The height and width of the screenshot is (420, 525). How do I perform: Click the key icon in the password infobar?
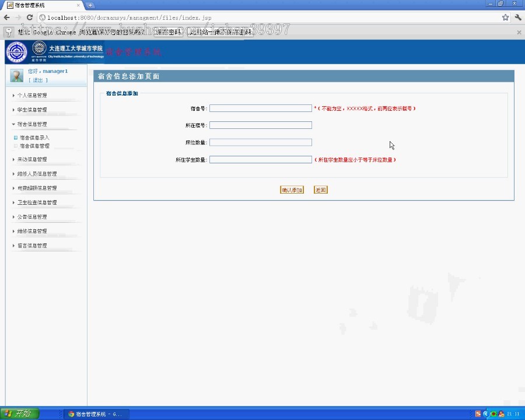point(9,32)
